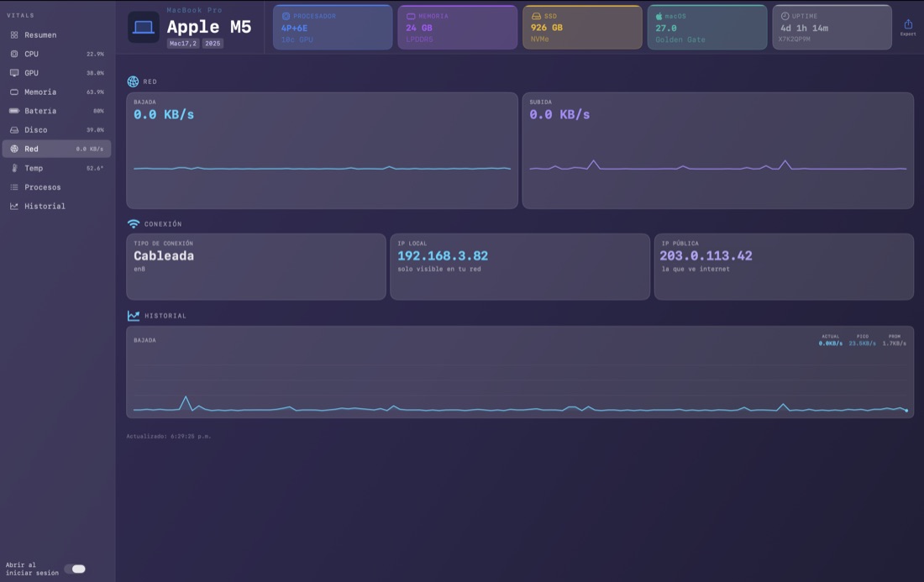Toggle Abrir al iniciar sesión switch
This screenshot has height=582, width=924.
(x=76, y=569)
